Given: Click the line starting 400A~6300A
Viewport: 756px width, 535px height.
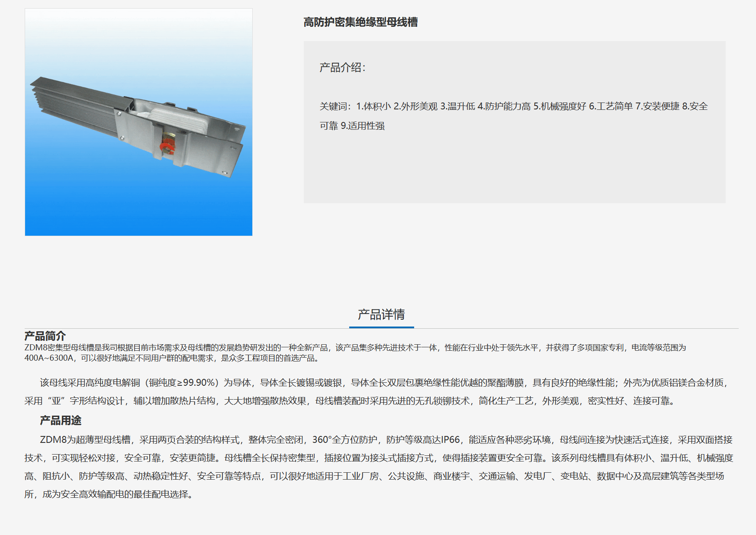Looking at the screenshot, I should point(173,358).
